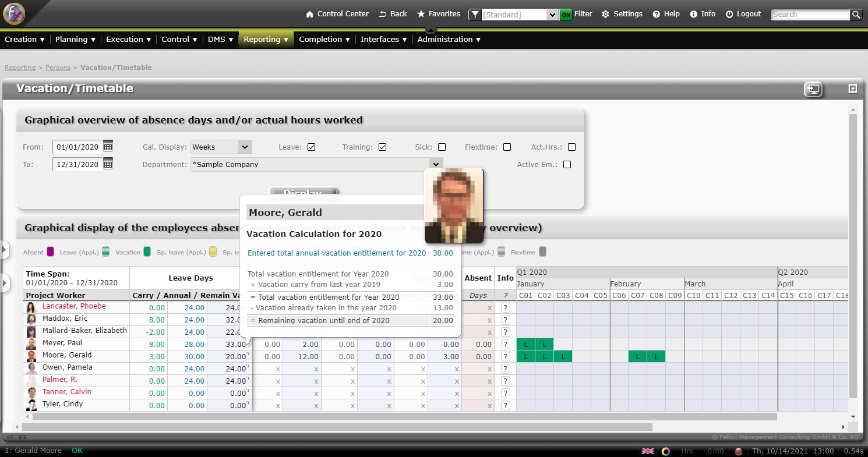This screenshot has width=868, height=457.
Task: Expand the upper left side panel arrow
Action: [4, 250]
